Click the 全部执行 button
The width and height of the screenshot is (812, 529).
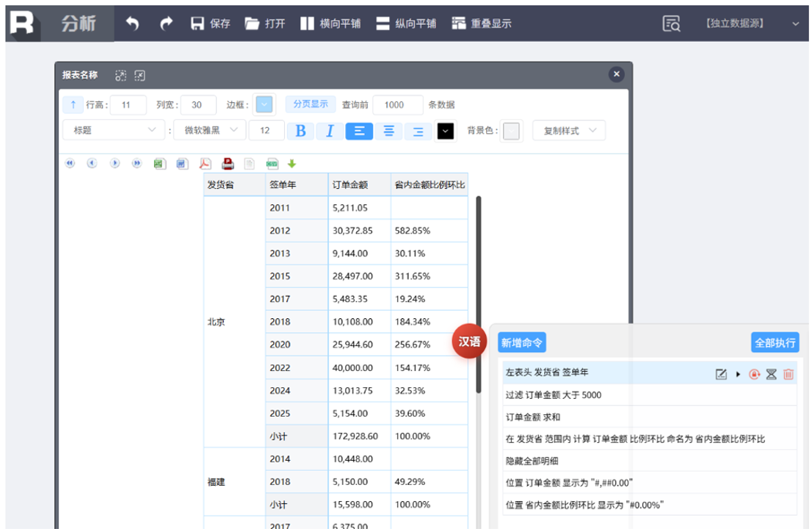click(775, 342)
